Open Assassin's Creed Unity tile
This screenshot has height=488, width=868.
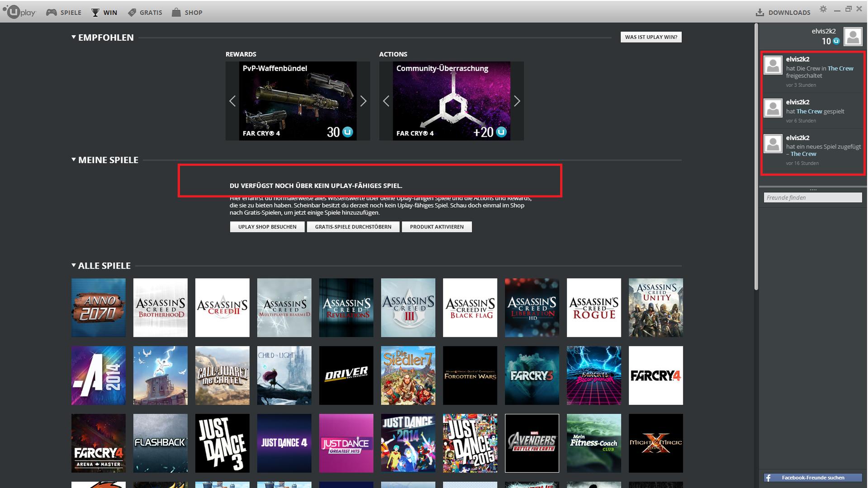pyautogui.click(x=656, y=308)
